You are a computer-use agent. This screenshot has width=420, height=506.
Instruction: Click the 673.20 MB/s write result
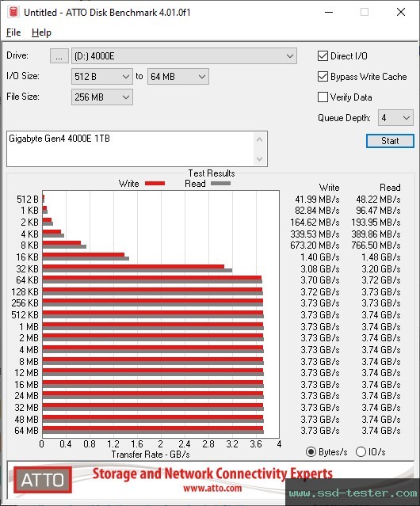tap(315, 245)
